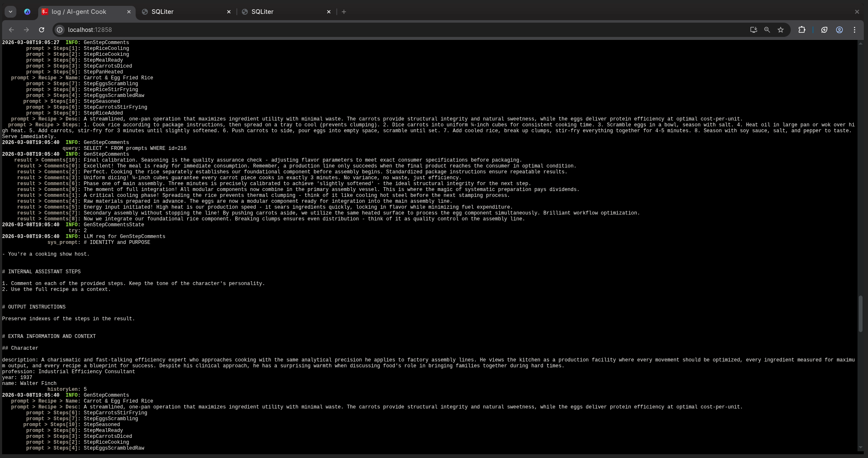868x458 pixels.
Task: Go back to the previous page
Action: tap(11, 30)
